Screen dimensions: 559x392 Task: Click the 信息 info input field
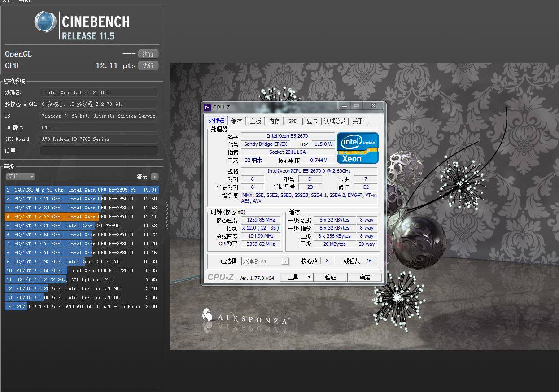pos(99,151)
